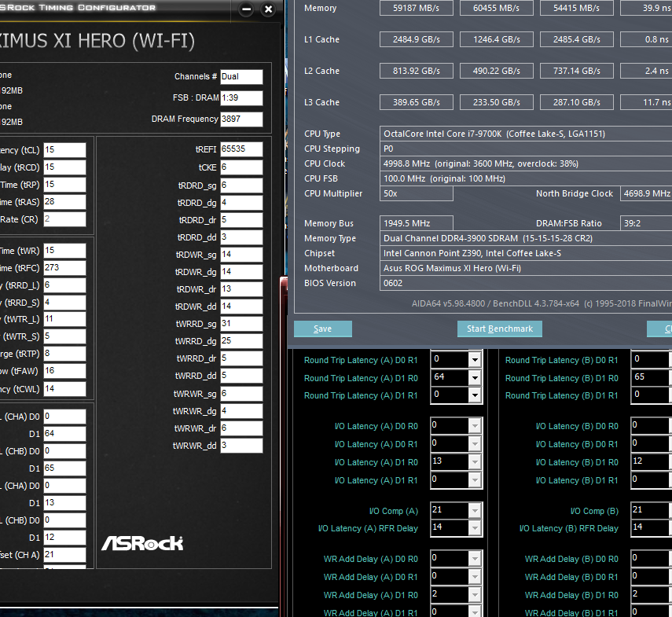Click the tRAS field showing 28

(x=64, y=202)
